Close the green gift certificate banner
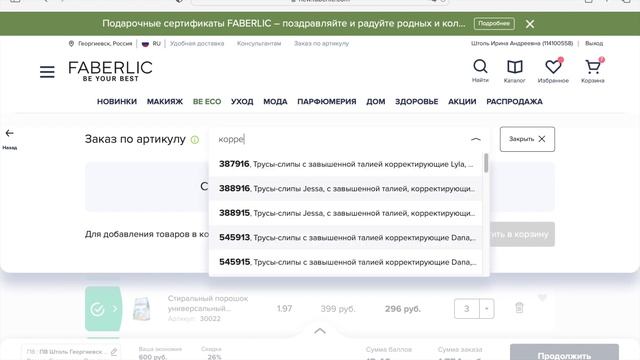The image size is (640, 360). [530, 24]
